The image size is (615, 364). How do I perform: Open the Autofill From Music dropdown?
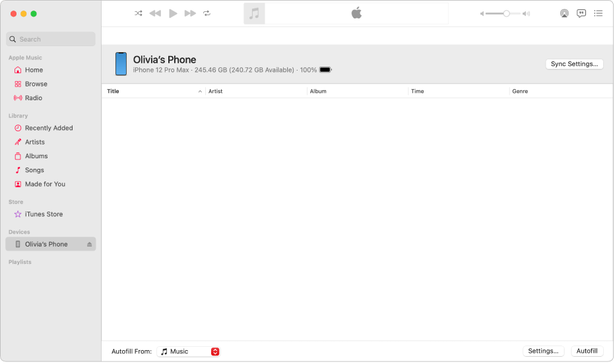click(188, 351)
